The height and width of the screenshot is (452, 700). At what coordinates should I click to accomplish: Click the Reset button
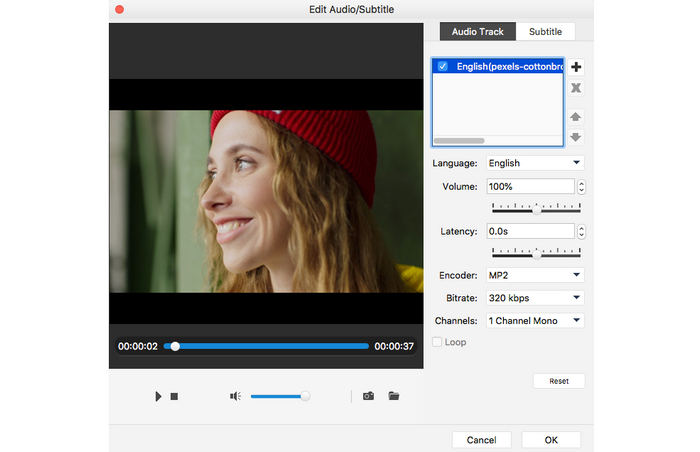[559, 381]
